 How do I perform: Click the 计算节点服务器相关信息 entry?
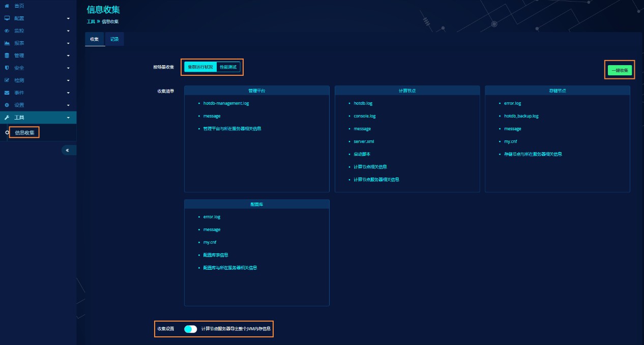click(x=376, y=180)
